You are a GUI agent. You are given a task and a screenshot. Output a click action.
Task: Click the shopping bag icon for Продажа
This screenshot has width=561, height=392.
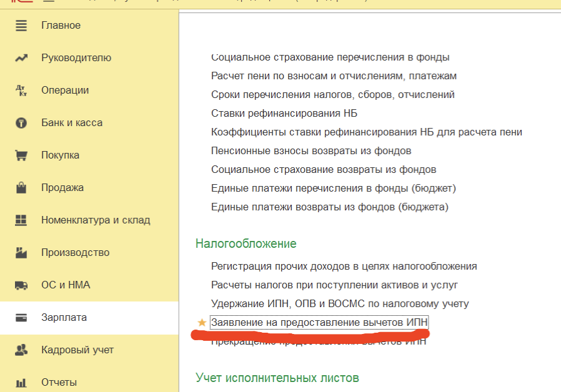[x=21, y=188]
